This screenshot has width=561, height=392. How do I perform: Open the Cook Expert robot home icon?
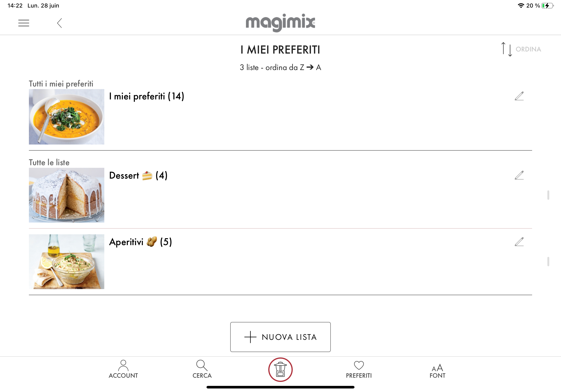click(x=280, y=369)
